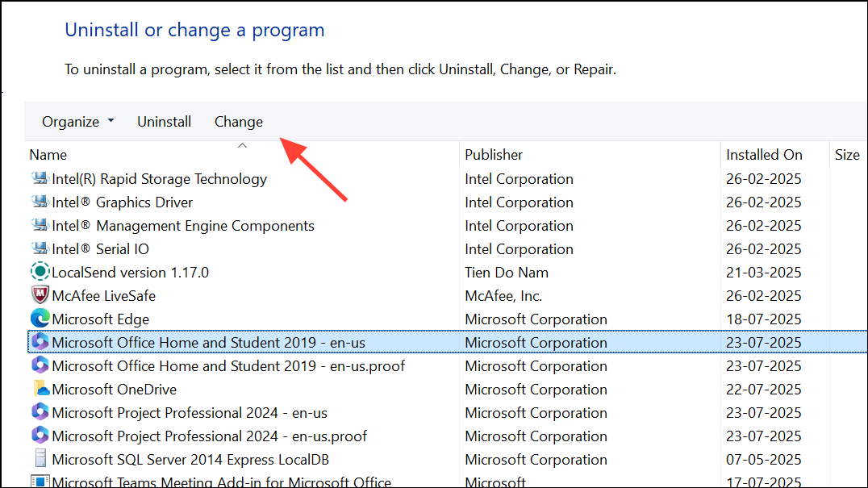Click the McAfee LiveSafe shield icon
Viewport: 868px width, 488px height.
pos(40,295)
